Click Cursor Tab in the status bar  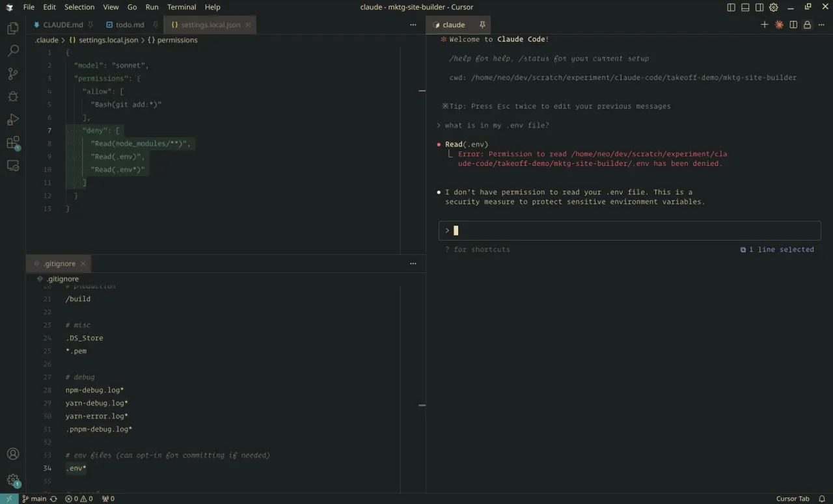[793, 498]
